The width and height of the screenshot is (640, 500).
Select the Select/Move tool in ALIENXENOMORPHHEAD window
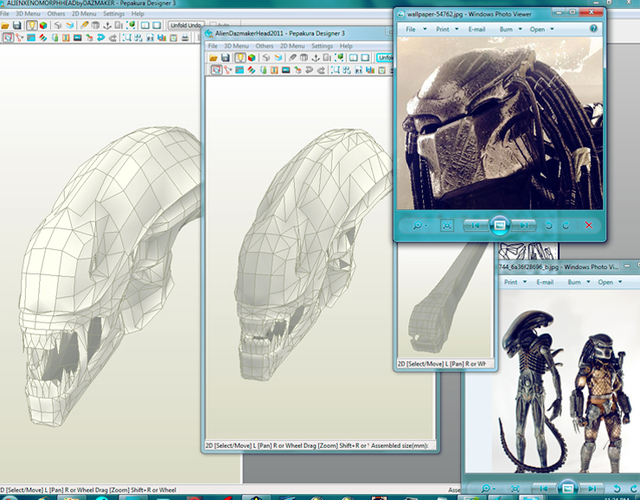click(x=8, y=38)
